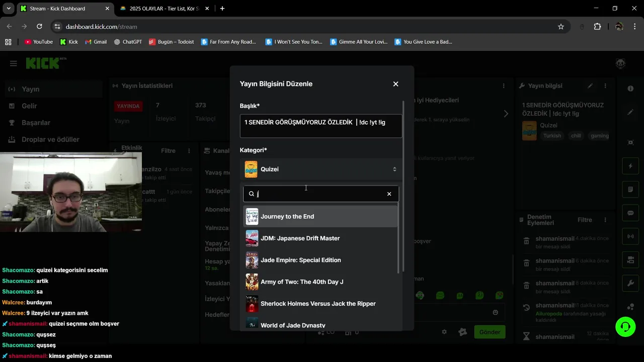
Task: Open the YouTube bookmark
Action: click(39, 42)
